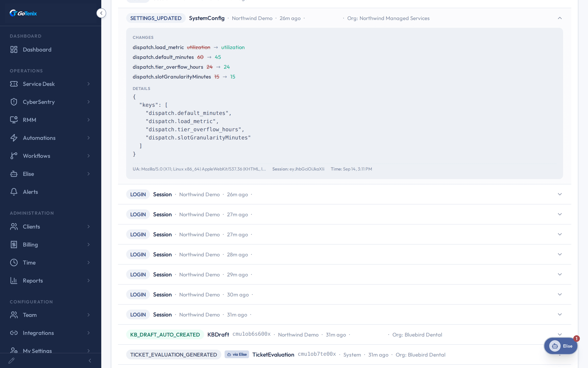Click the bottom sidebar collapse arrow
The height and width of the screenshot is (368, 588).
[90, 360]
